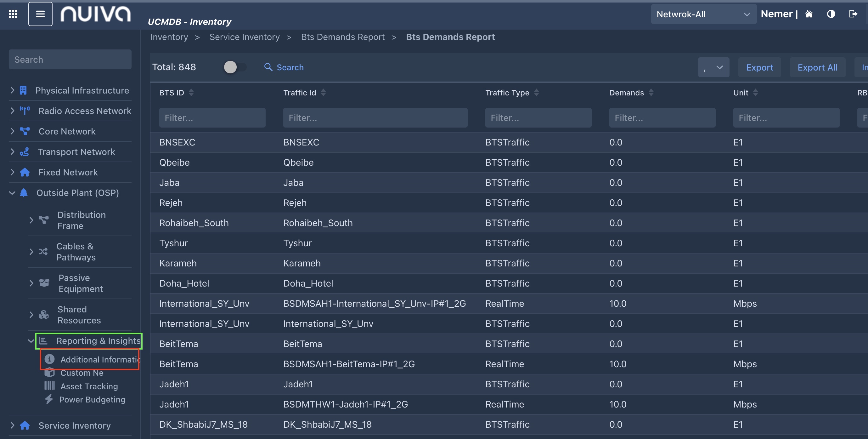Viewport: 868px width, 439px height.
Task: Expand Physical Infrastructure tree node
Action: (13, 90)
